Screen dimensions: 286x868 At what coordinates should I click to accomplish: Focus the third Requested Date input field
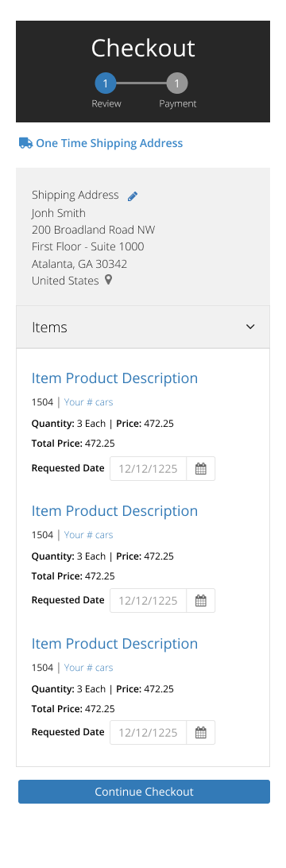pyautogui.click(x=149, y=732)
